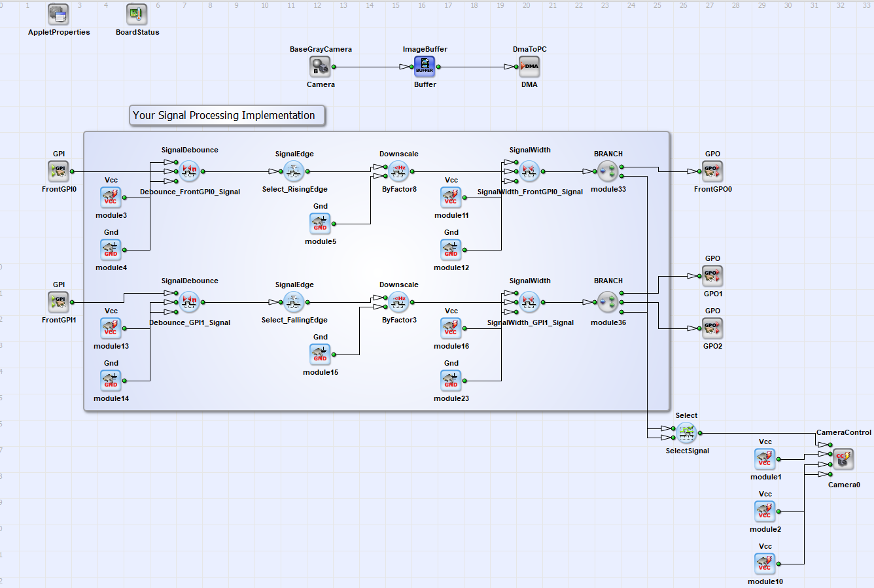Select the FrontGPI0 input node
This screenshot has width=874, height=588.
coord(59,171)
